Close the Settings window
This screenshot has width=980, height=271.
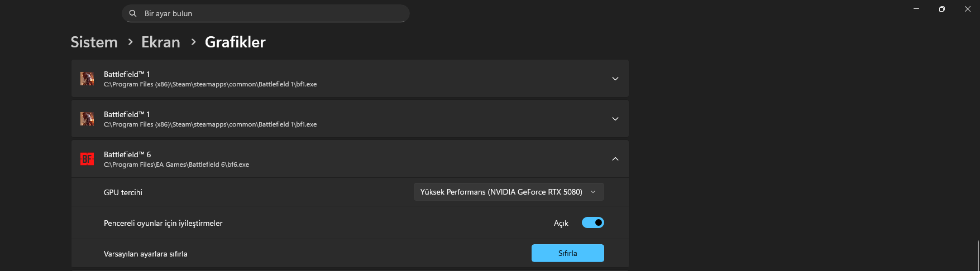coord(968,9)
